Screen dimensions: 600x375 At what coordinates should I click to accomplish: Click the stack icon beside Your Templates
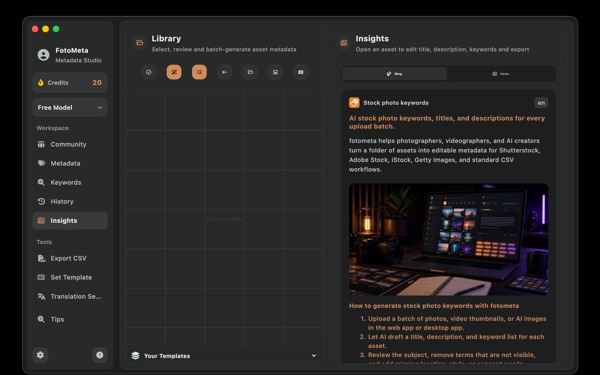pyautogui.click(x=135, y=355)
